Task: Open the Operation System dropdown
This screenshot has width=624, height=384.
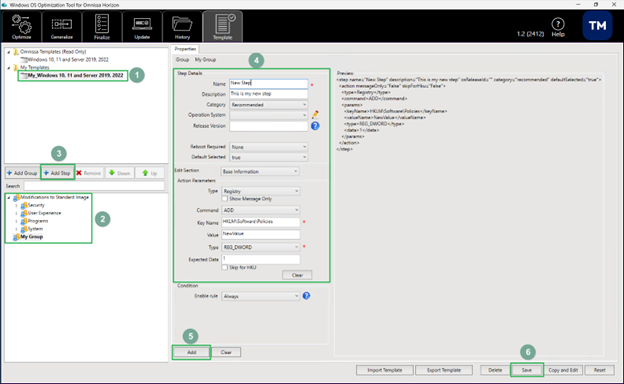Action: click(269, 115)
